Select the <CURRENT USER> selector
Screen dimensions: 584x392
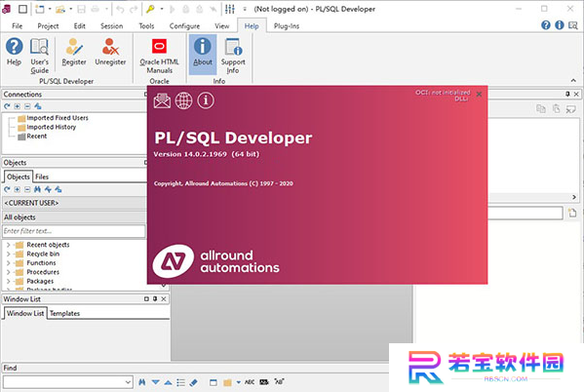[x=74, y=203]
